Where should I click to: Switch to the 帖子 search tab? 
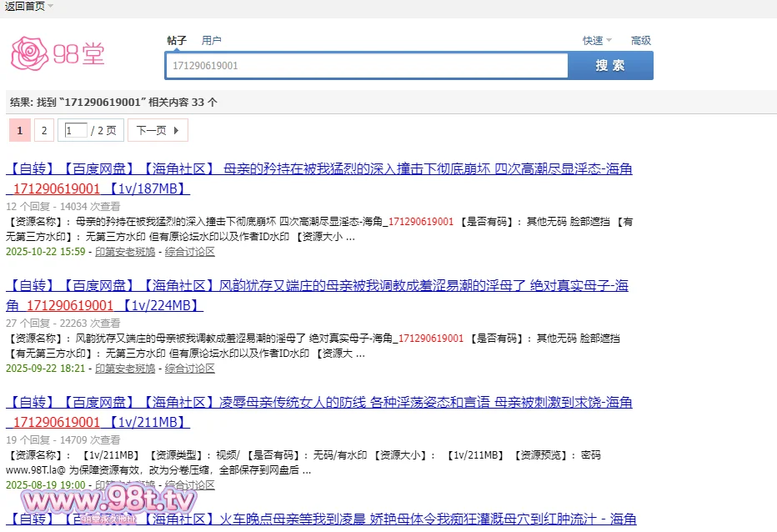(x=177, y=41)
